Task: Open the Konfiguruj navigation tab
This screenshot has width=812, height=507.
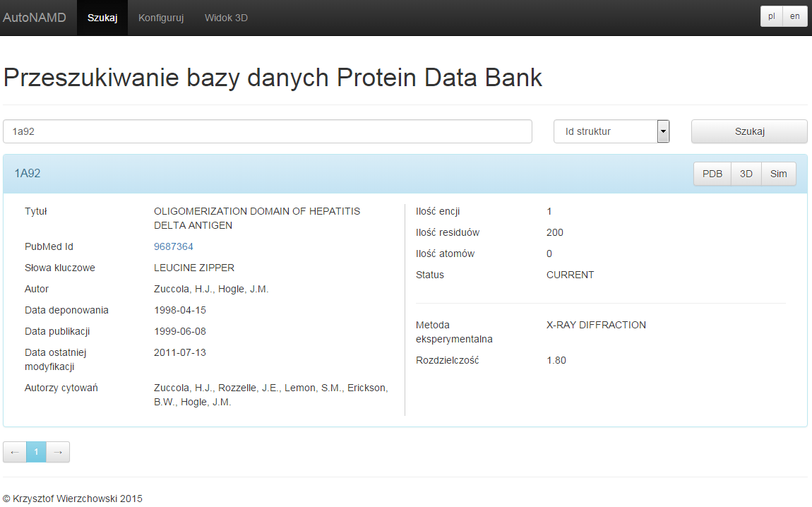Action: click(161, 18)
